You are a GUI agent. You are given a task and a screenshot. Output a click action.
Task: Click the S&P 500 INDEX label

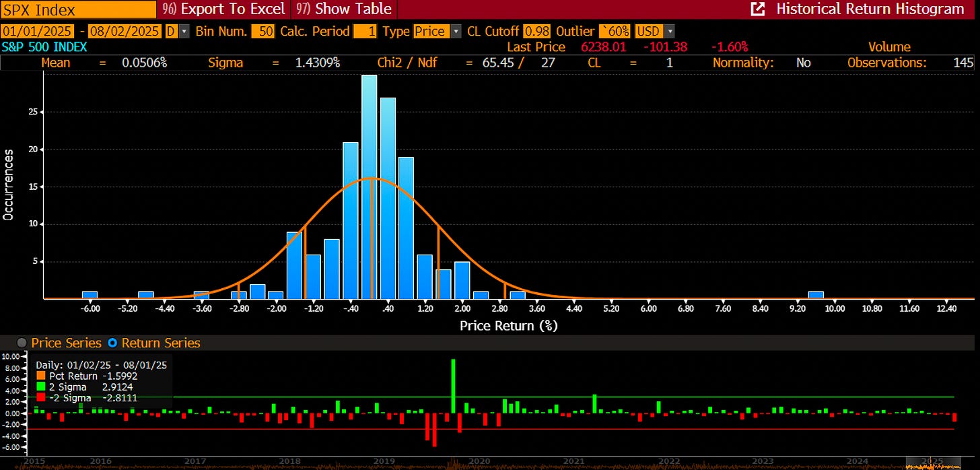44,46
